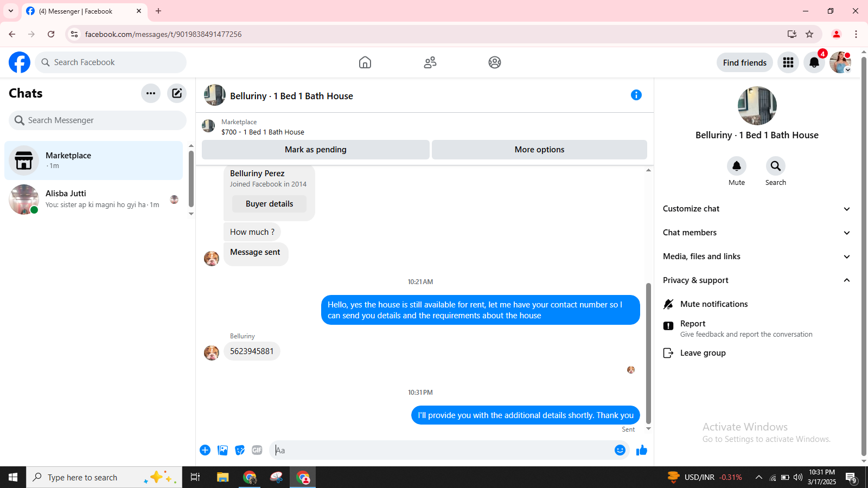Open Chats options three-dot menu

tap(151, 93)
